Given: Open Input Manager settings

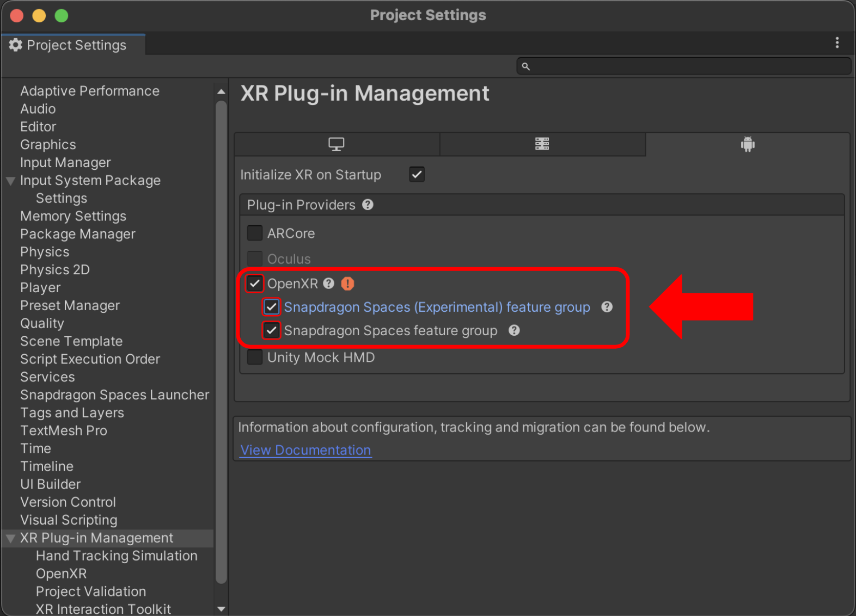Looking at the screenshot, I should (65, 163).
